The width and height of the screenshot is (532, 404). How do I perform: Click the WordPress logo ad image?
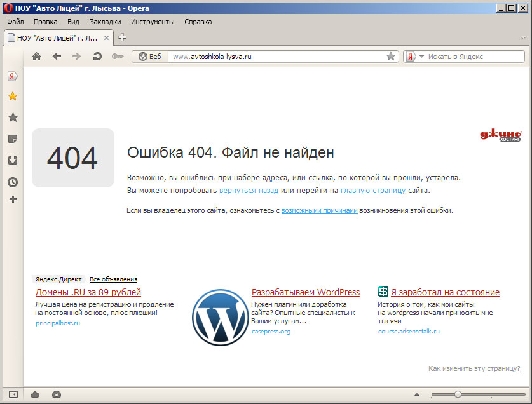(220, 317)
